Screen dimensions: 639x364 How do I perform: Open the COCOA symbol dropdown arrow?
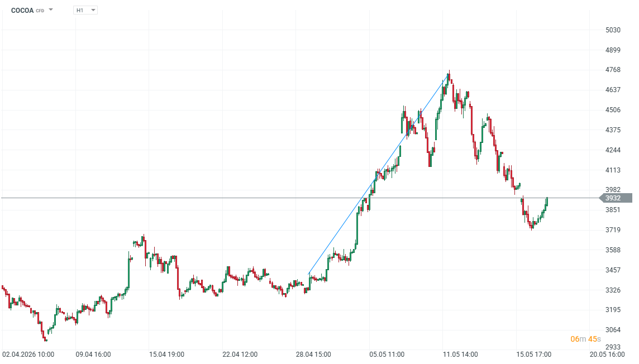[51, 9]
